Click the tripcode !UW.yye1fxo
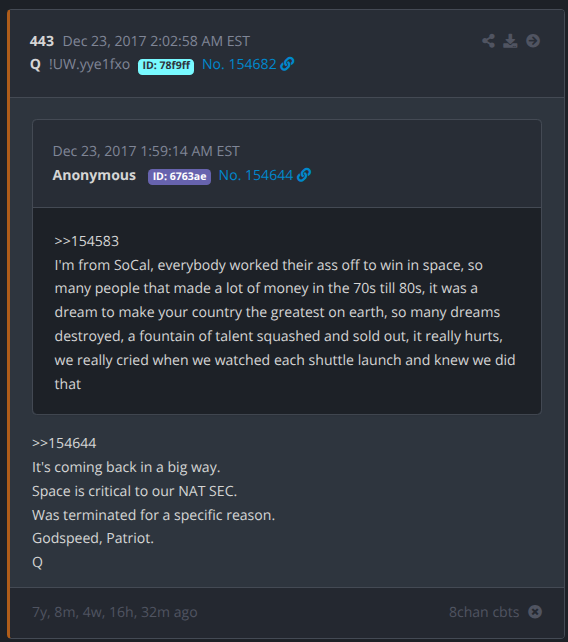 coord(89,64)
